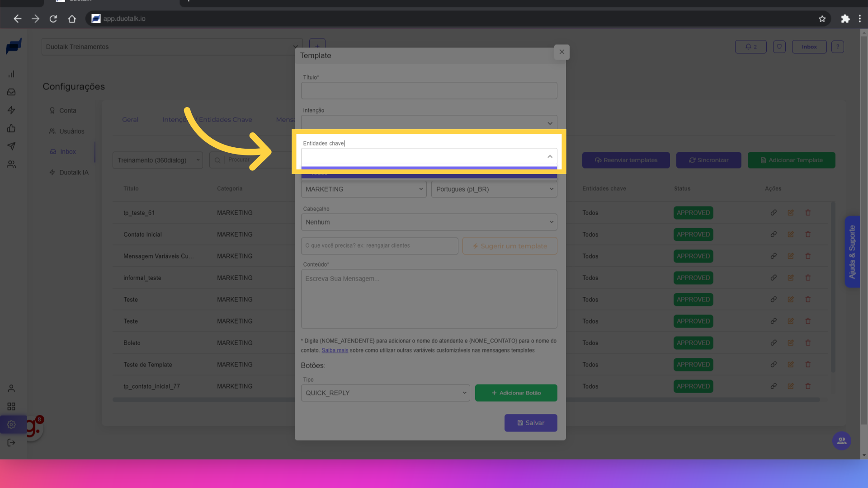Viewport: 868px width, 488px height.
Task: Click the Inbox button in header
Action: [809, 47]
